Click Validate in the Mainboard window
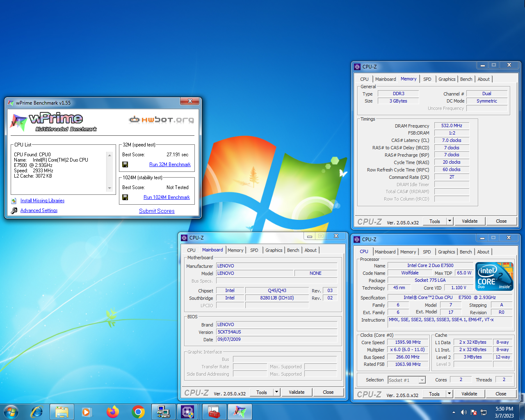Viewport: 525px width, 420px height. [297, 392]
